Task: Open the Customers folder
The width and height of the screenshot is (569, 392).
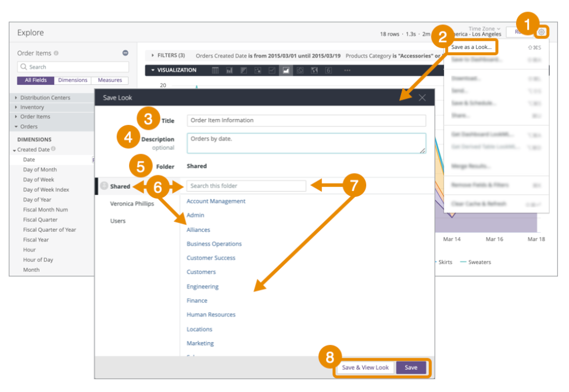Action: point(201,272)
